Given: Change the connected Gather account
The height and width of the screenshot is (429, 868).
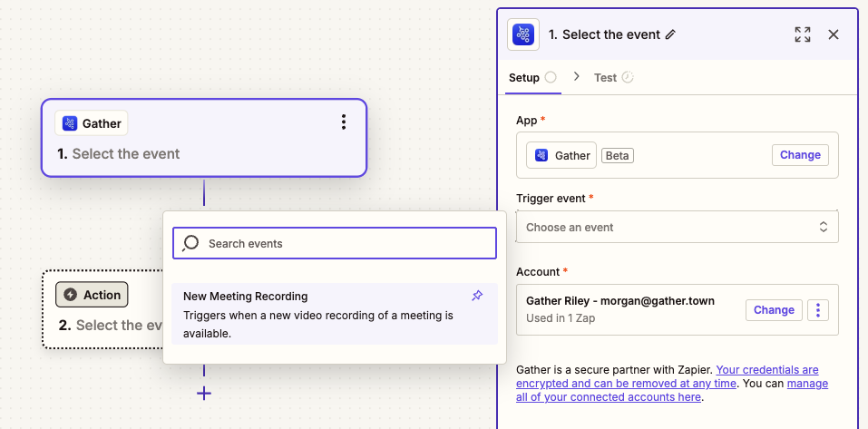Looking at the screenshot, I should pos(774,310).
